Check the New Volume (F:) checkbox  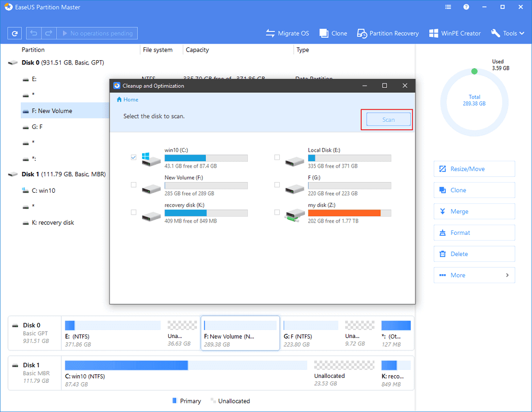pyautogui.click(x=134, y=185)
